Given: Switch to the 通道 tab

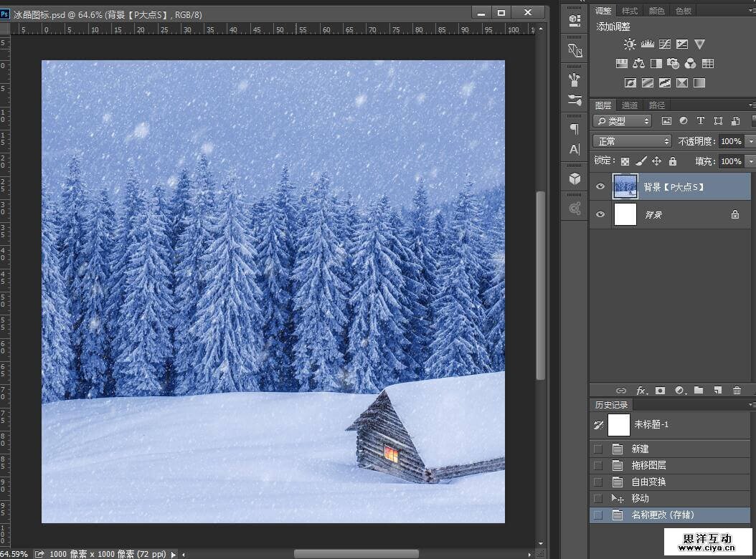Looking at the screenshot, I should pos(630,105).
